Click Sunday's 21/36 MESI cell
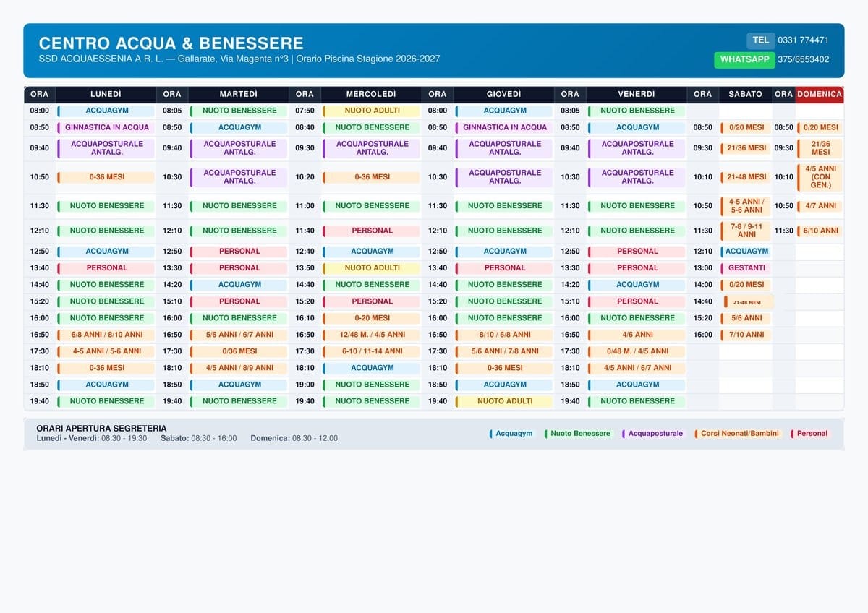The width and height of the screenshot is (868, 613). 820,148
